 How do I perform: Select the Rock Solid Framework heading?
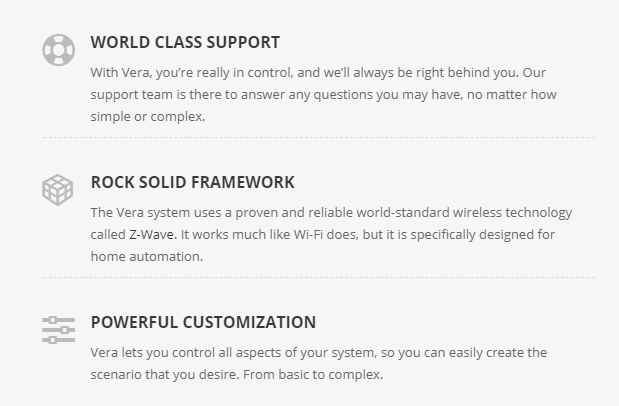pos(192,182)
